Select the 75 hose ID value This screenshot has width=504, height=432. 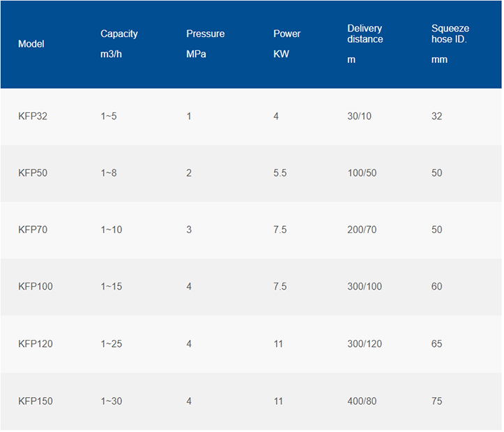click(x=437, y=401)
